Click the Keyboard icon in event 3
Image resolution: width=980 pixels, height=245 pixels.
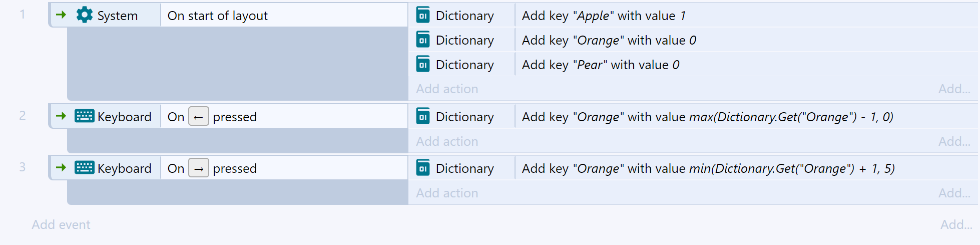84,168
